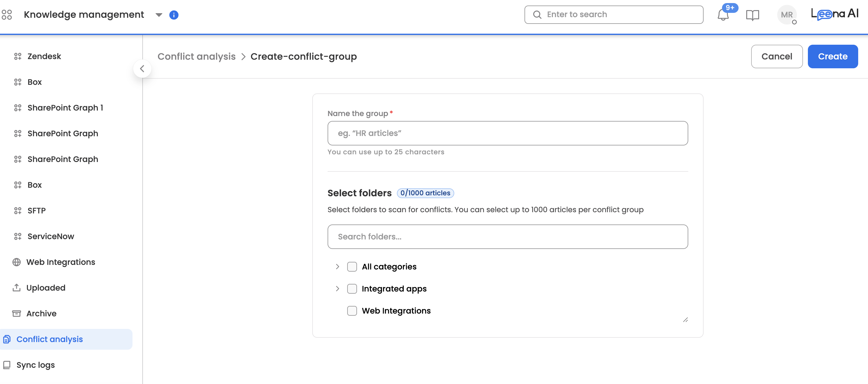Viewport: 868px width, 384px height.
Task: Check the All categories checkbox
Action: point(352,267)
